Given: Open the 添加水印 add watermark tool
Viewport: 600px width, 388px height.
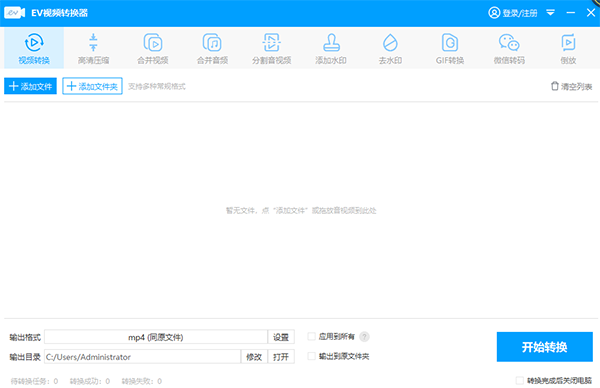Looking at the screenshot, I should coord(331,48).
